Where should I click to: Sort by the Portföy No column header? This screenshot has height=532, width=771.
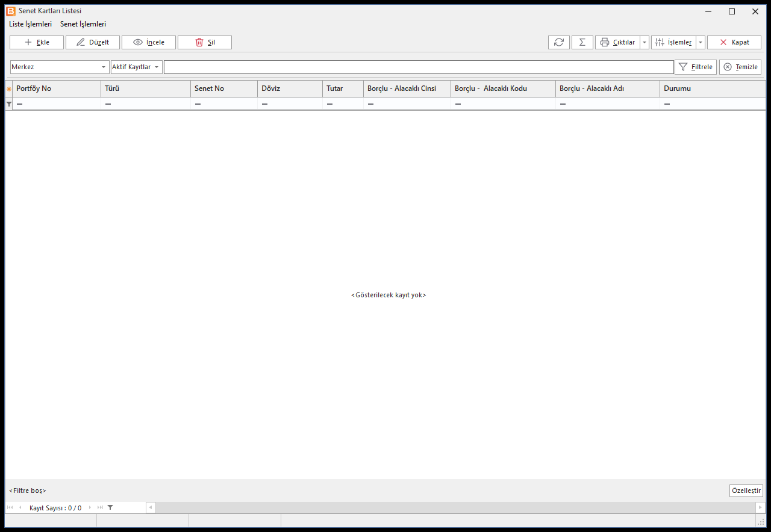coord(57,88)
